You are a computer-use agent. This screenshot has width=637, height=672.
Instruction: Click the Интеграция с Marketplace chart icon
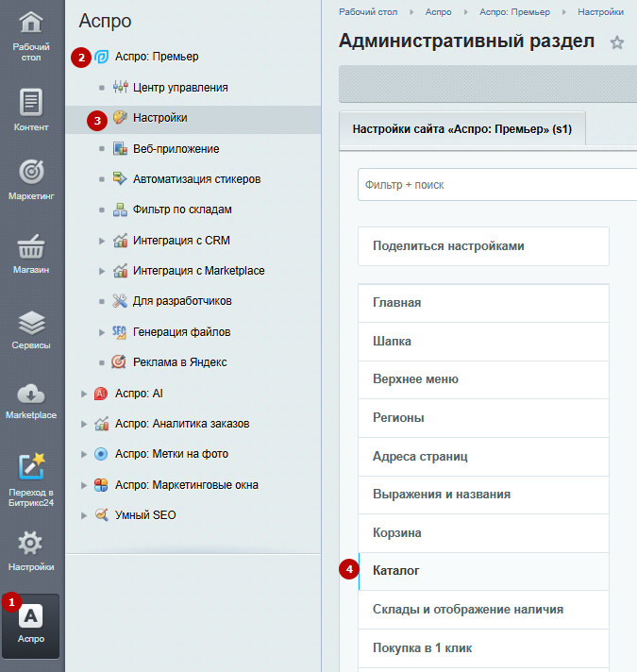(x=120, y=271)
